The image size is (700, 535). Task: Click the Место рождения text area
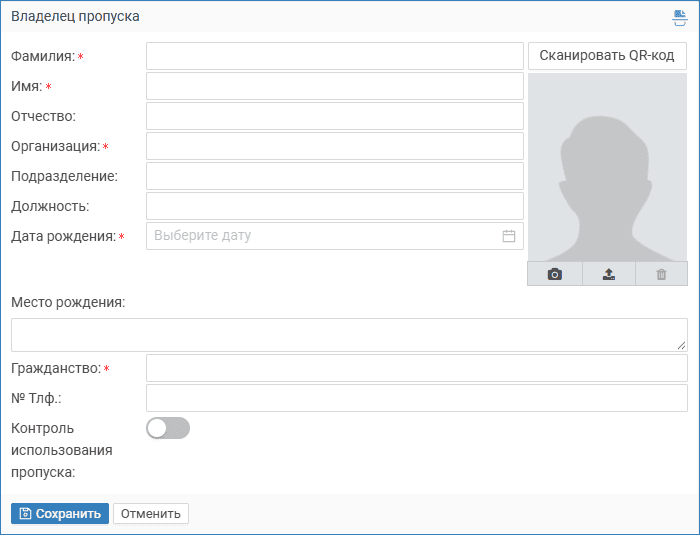coord(349,335)
